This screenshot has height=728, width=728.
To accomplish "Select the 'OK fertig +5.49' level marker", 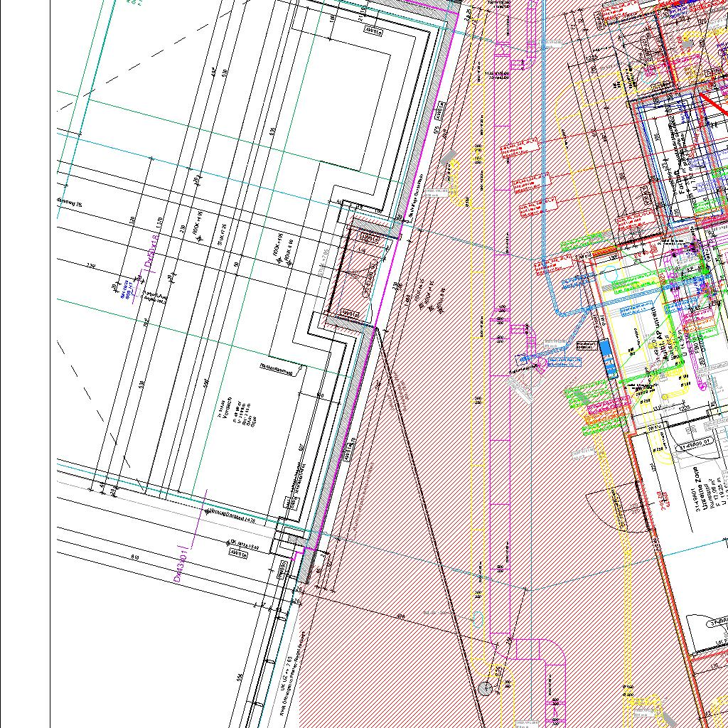I will point(242,544).
